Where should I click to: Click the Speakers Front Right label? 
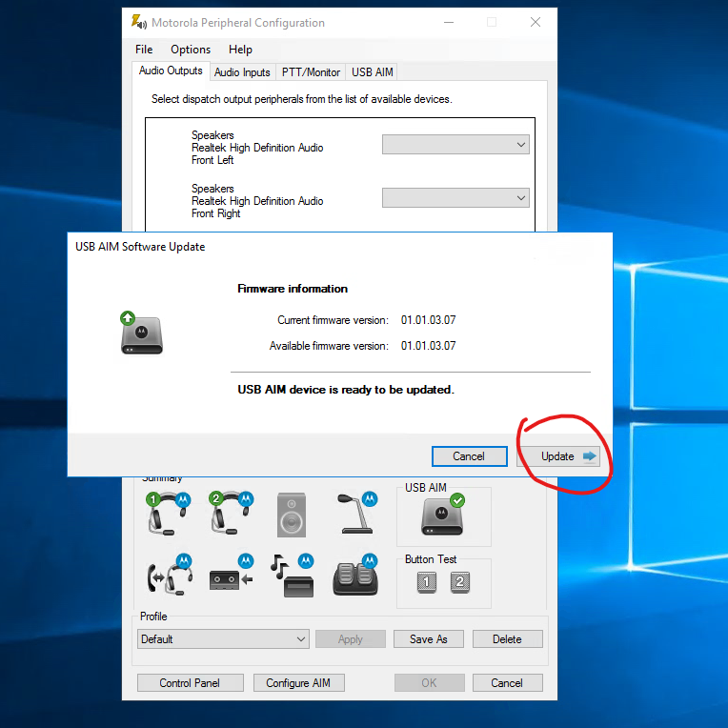(257, 201)
